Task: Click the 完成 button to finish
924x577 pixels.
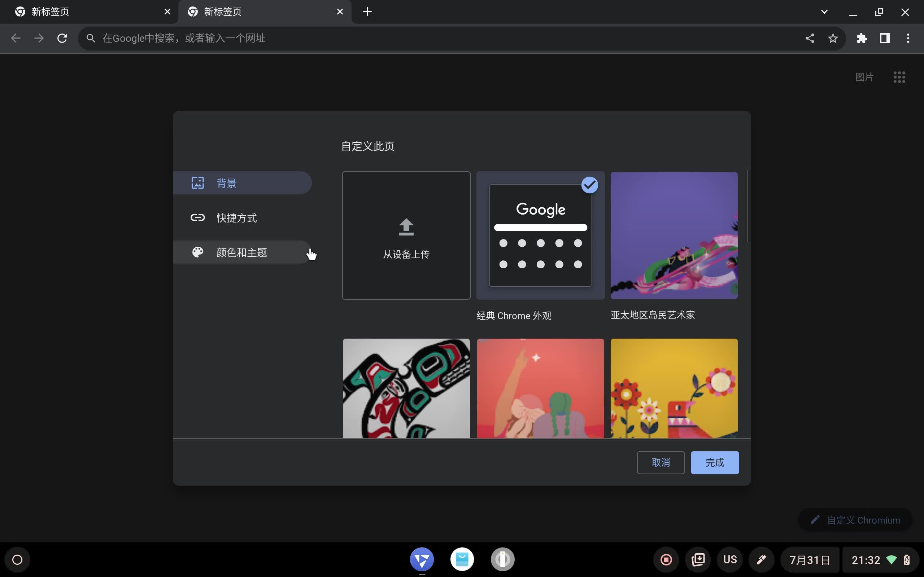Action: 714,462
